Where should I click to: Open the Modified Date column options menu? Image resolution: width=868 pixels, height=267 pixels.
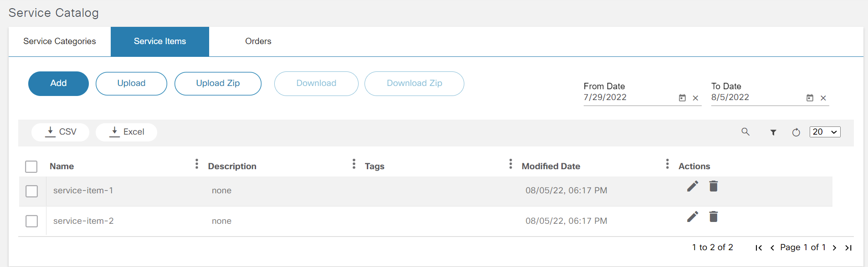[667, 164]
